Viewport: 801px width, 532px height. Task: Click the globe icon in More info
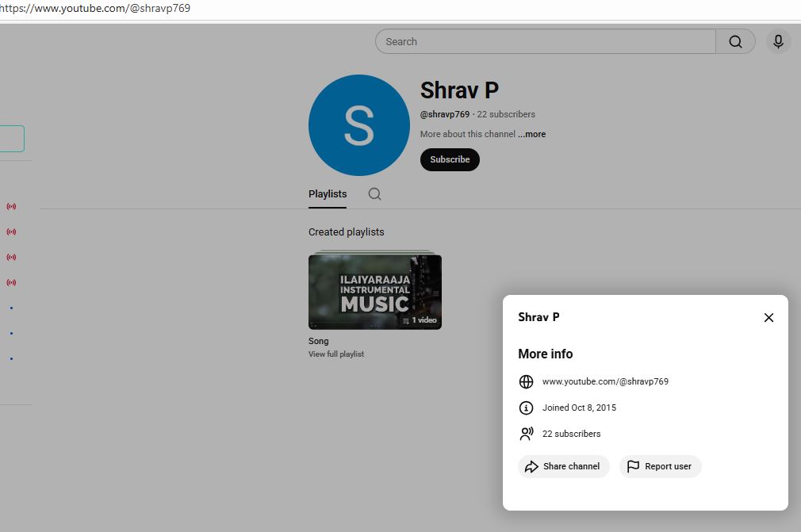(x=526, y=381)
